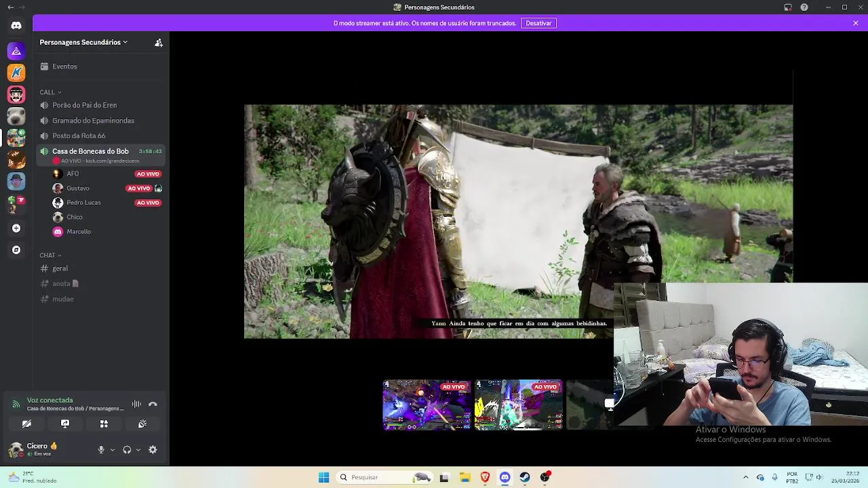
Task: Join Gramado do Epaminondas voice channel
Action: (101, 121)
